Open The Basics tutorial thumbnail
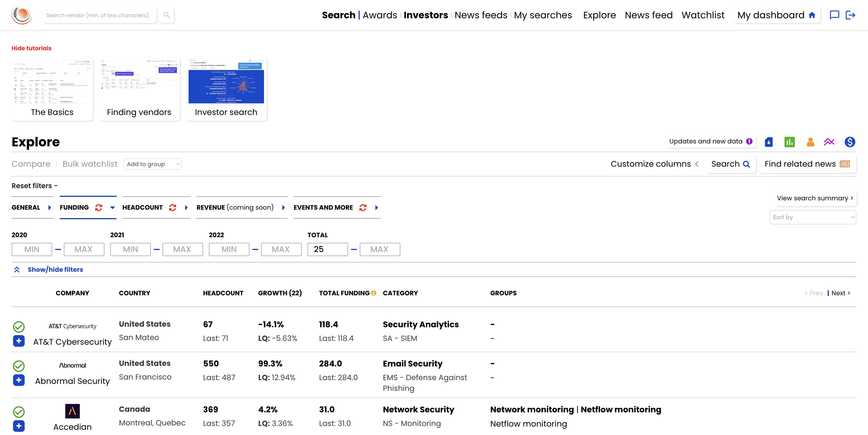Image resolution: width=868 pixels, height=435 pixels. pyautogui.click(x=52, y=89)
